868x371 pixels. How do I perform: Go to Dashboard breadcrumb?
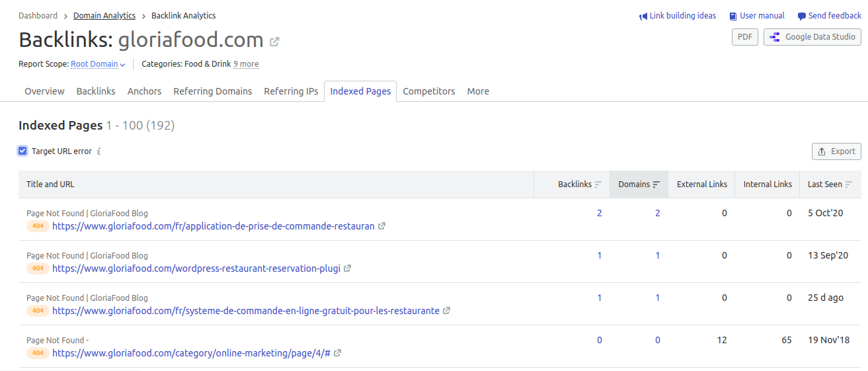38,15
